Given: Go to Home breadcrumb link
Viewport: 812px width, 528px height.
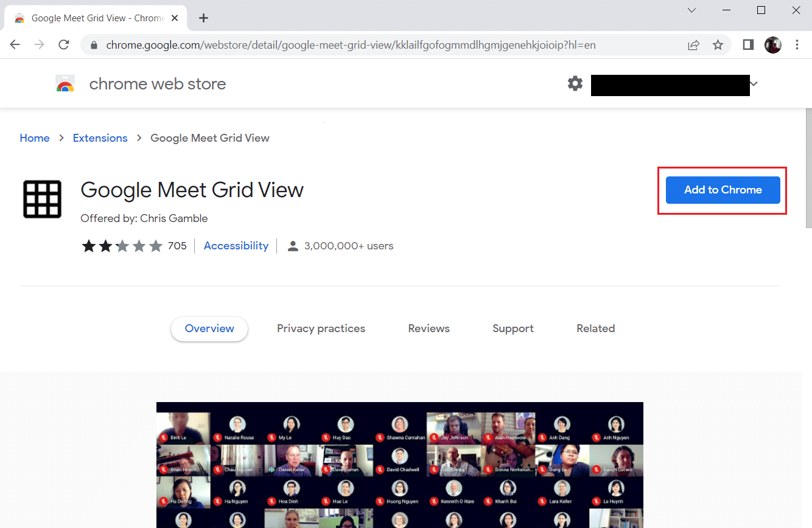Looking at the screenshot, I should 35,138.
